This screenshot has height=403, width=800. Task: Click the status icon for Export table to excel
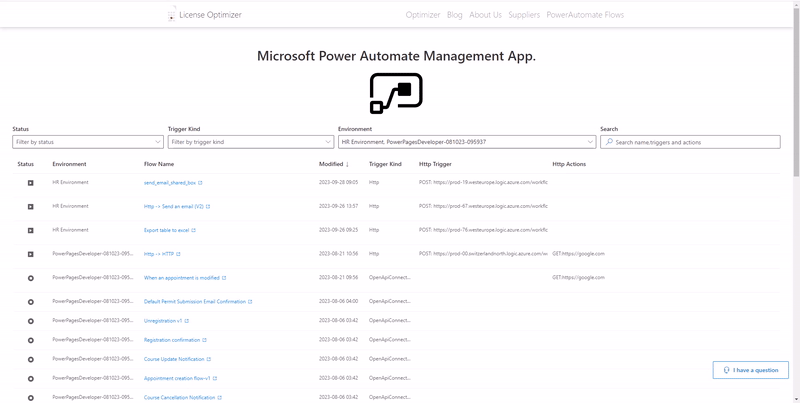(x=31, y=230)
